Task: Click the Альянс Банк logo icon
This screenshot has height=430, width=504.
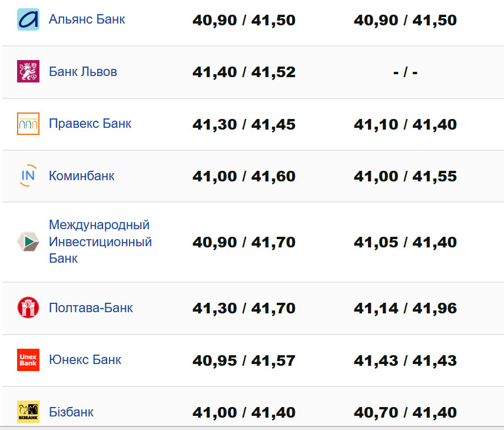Action: [28, 19]
